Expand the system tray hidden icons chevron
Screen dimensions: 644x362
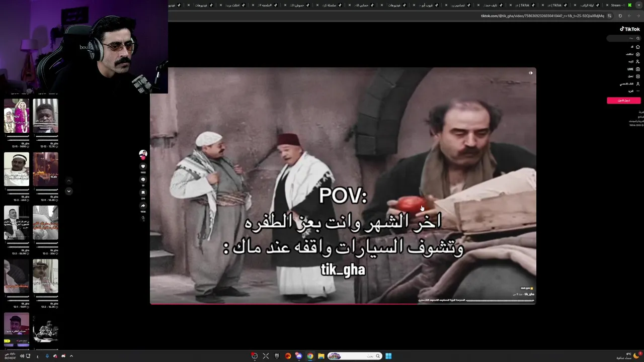(71, 356)
